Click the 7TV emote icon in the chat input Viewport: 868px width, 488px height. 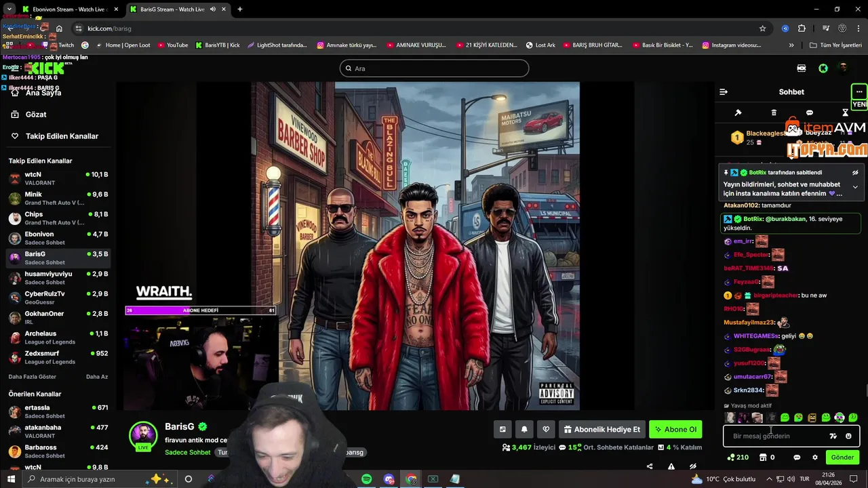pyautogui.click(x=833, y=436)
